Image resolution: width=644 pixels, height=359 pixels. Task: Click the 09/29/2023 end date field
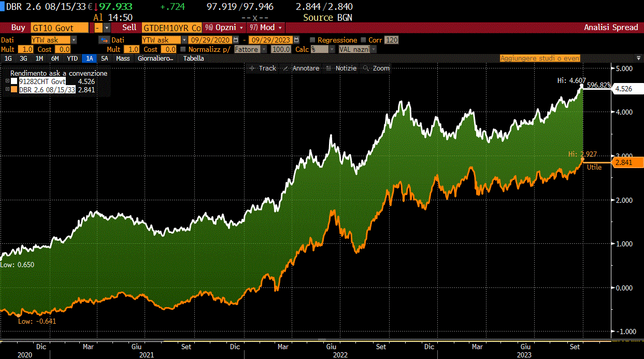tap(271, 40)
